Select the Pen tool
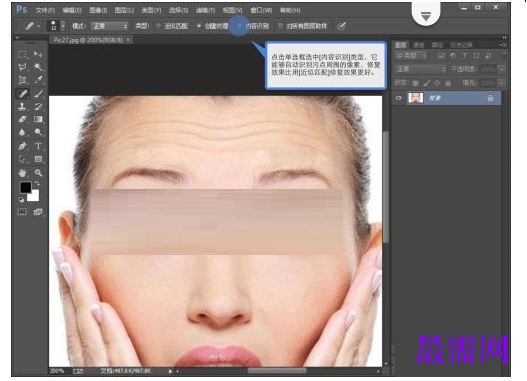 [x=23, y=146]
